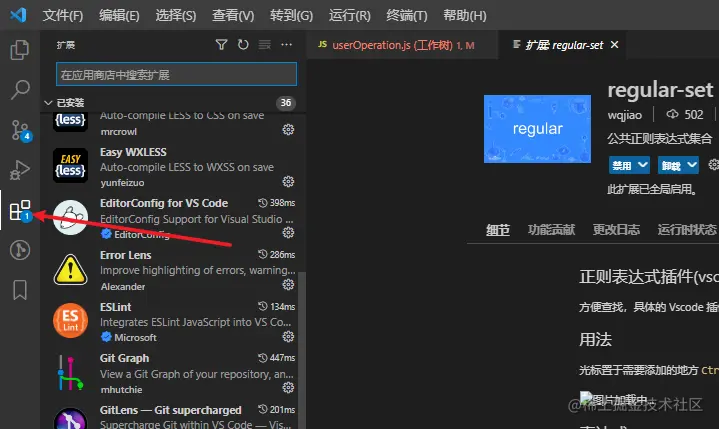Click the installed extensions count badge 36
This screenshot has height=429, width=719.
point(286,103)
